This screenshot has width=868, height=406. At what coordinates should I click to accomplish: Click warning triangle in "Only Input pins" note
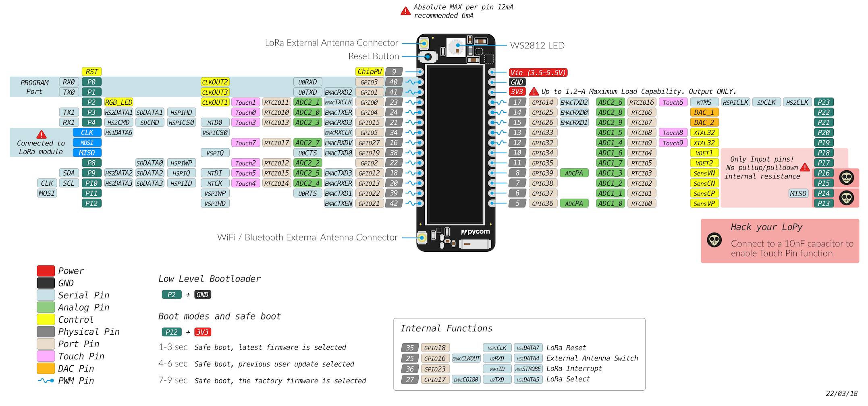tap(805, 168)
